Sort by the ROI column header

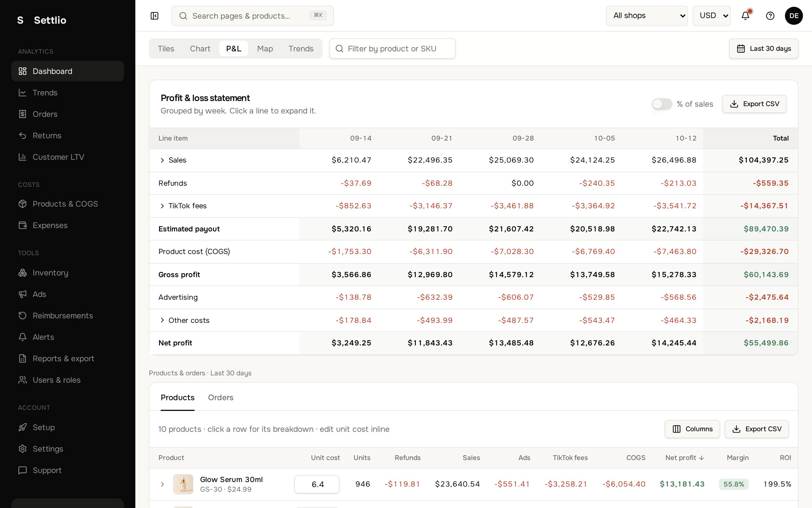(x=785, y=458)
